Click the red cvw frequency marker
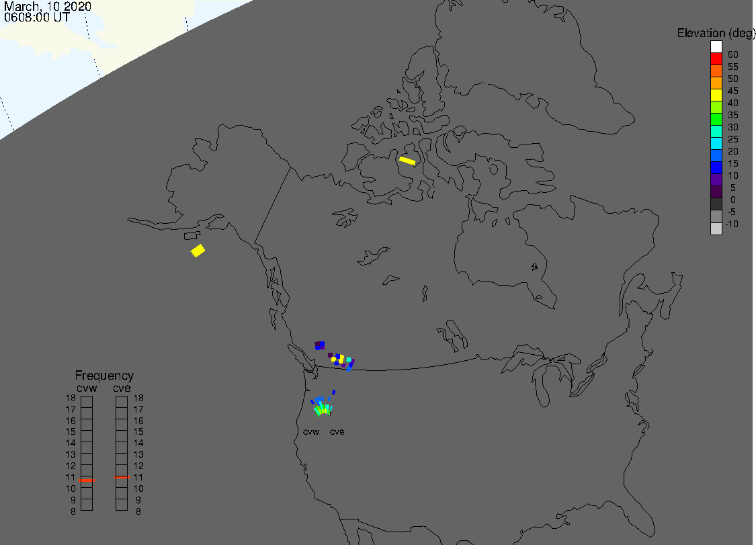The height and width of the screenshot is (545, 756). (87, 480)
